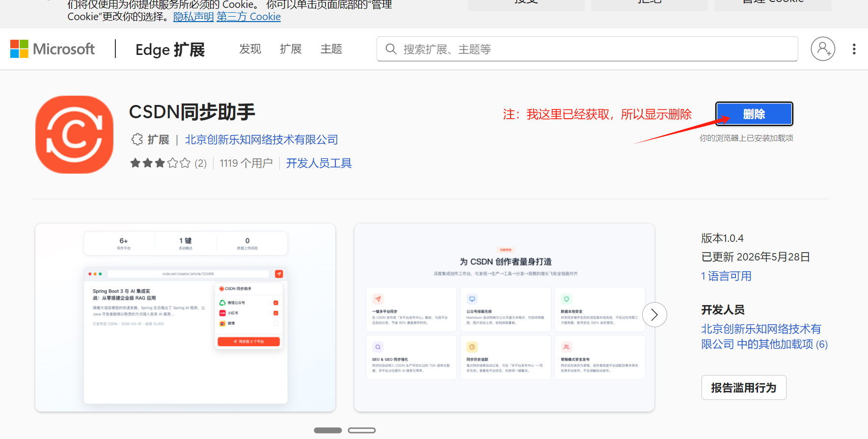This screenshot has width=868, height=439.
Task: Click the Microsoft logo
Action: click(53, 49)
